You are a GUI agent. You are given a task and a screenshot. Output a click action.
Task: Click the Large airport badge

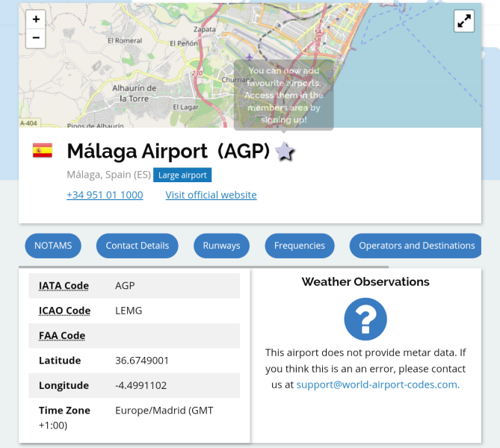point(182,175)
